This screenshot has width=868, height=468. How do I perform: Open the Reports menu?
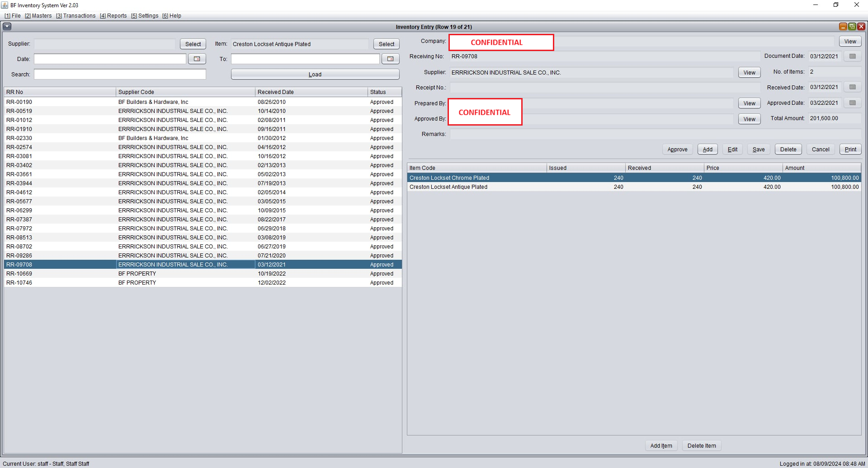tap(113, 16)
